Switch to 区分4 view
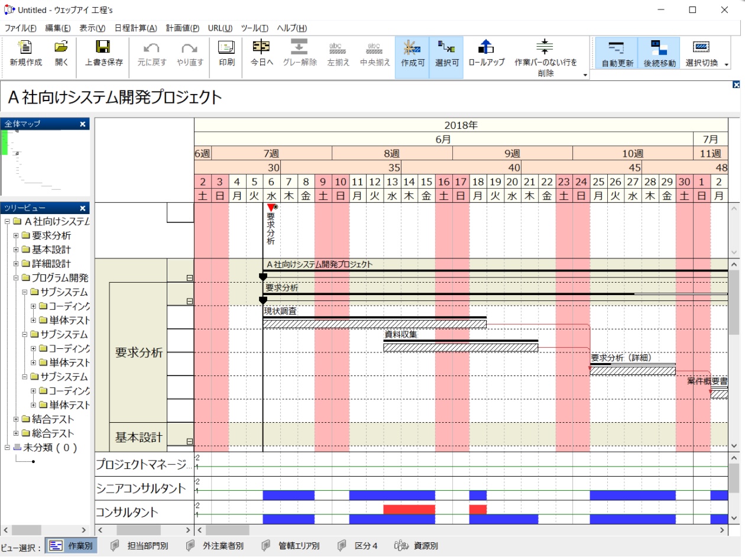 pos(358,546)
